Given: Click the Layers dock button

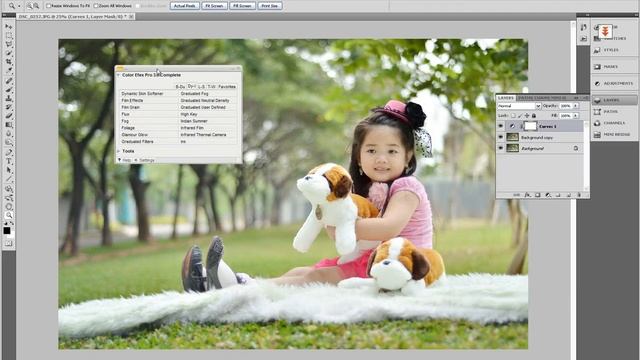Looking at the screenshot, I should [x=614, y=100].
